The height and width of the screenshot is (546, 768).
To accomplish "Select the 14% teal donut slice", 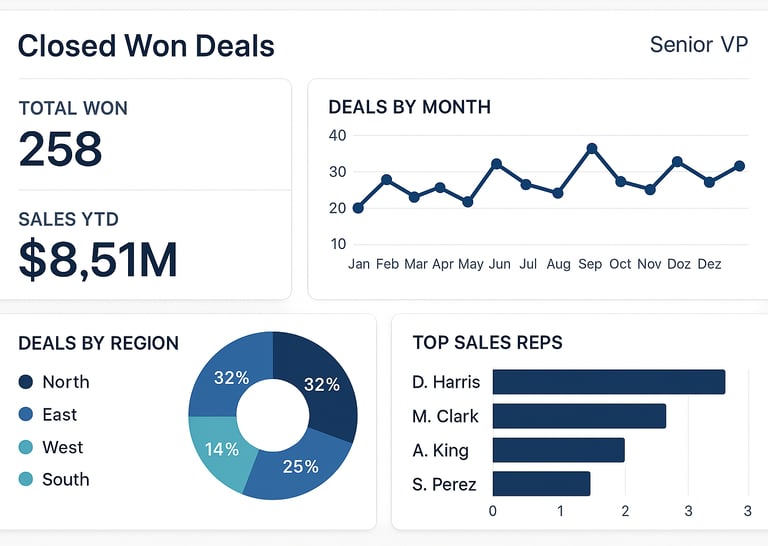I will [220, 450].
